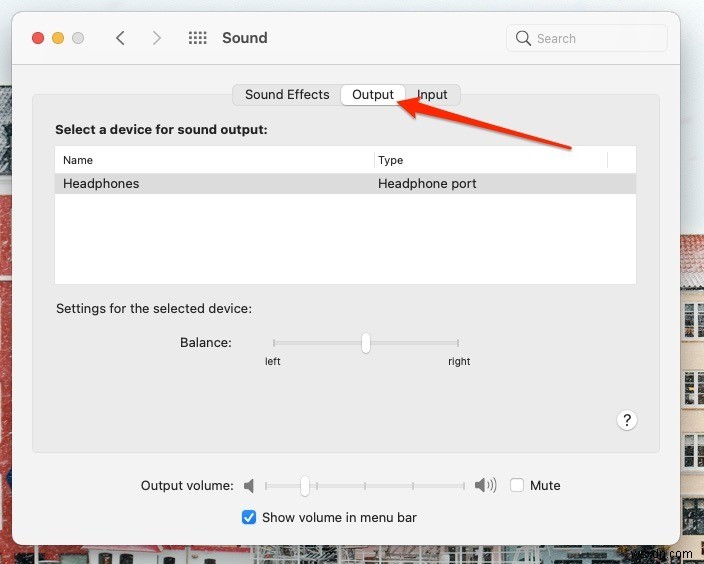
Task: Open the Input tab
Action: click(432, 95)
